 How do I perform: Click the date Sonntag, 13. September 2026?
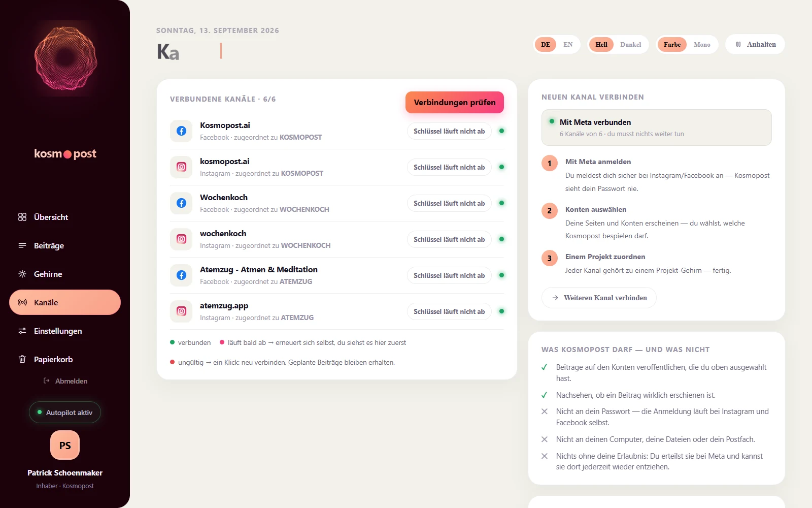coord(218,30)
